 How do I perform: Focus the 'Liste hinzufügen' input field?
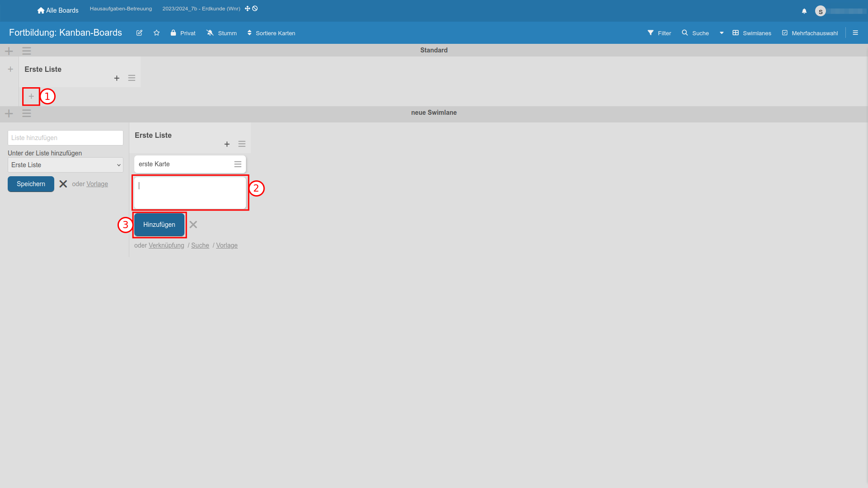pos(66,138)
